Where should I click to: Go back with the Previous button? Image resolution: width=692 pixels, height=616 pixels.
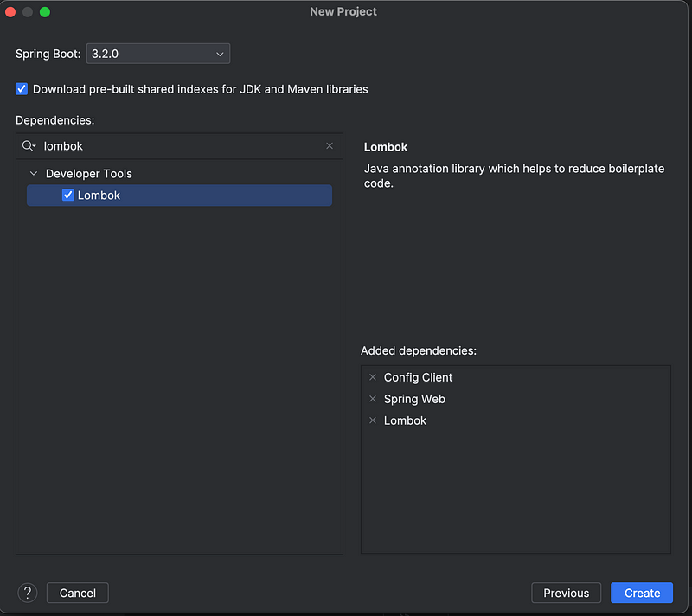coord(566,593)
